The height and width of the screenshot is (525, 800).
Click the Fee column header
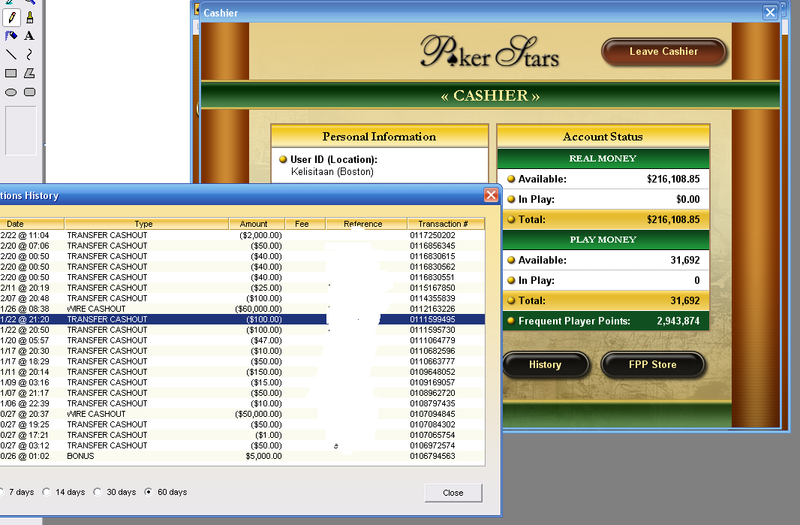tap(305, 224)
